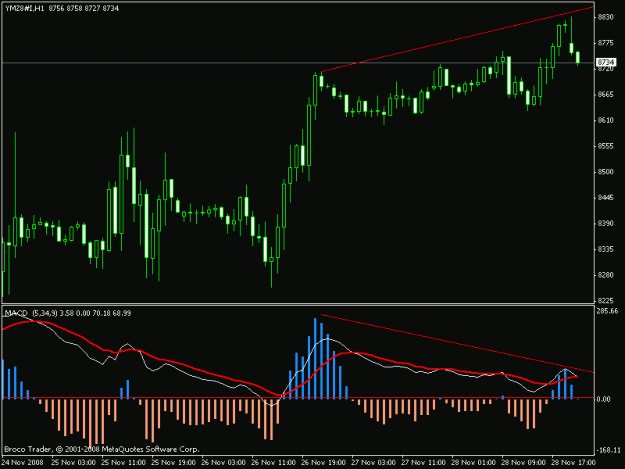Click the 25 Nov 19:00 time label

click(x=173, y=463)
